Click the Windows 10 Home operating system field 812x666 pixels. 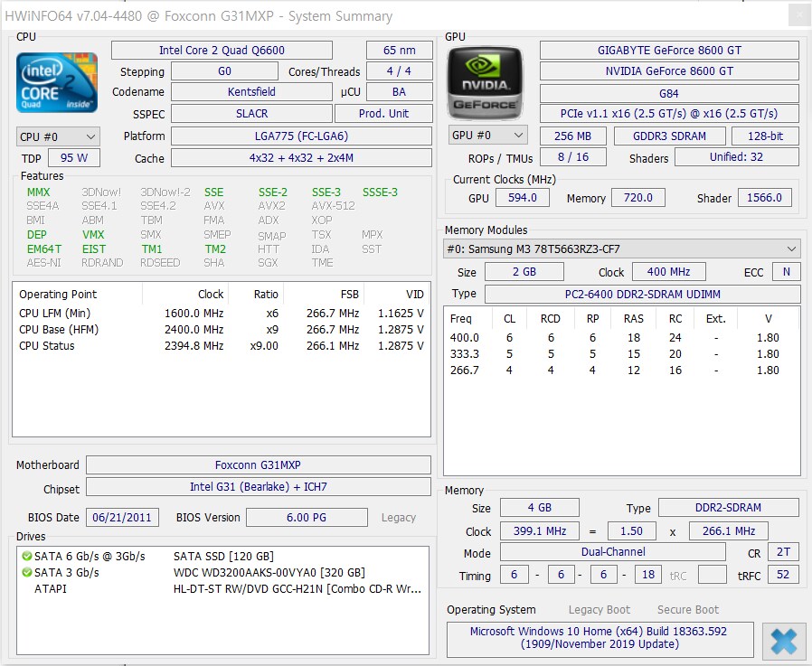(x=600, y=638)
